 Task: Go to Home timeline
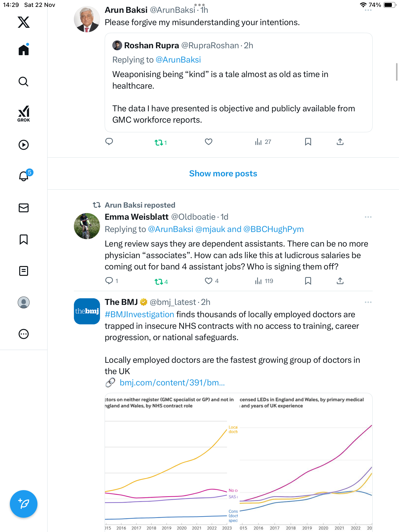pyautogui.click(x=24, y=50)
